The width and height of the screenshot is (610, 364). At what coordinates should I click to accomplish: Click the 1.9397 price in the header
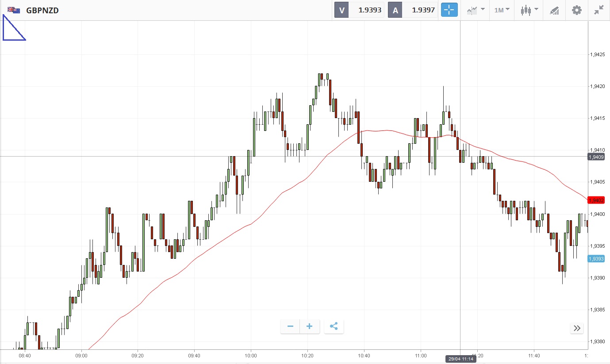point(423,10)
